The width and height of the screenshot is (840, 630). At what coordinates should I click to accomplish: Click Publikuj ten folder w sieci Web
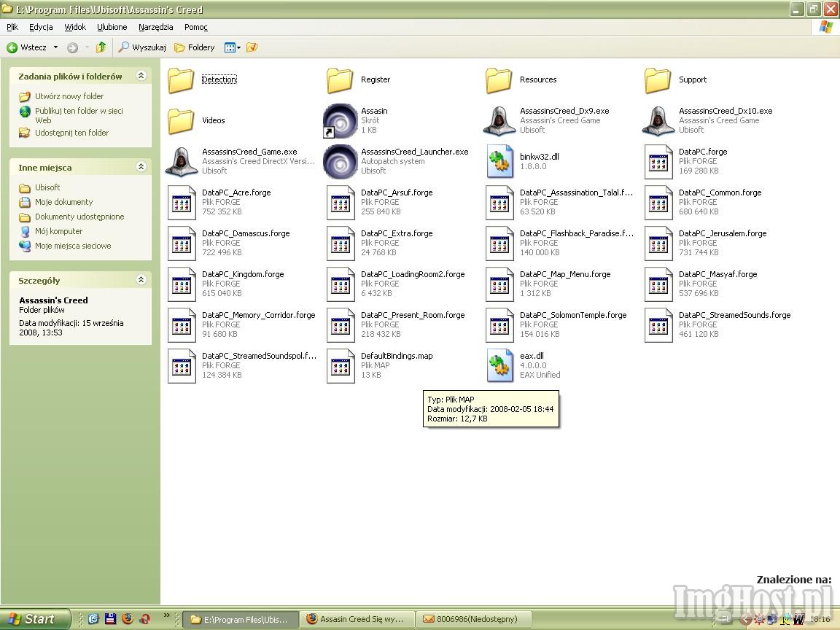(x=79, y=115)
